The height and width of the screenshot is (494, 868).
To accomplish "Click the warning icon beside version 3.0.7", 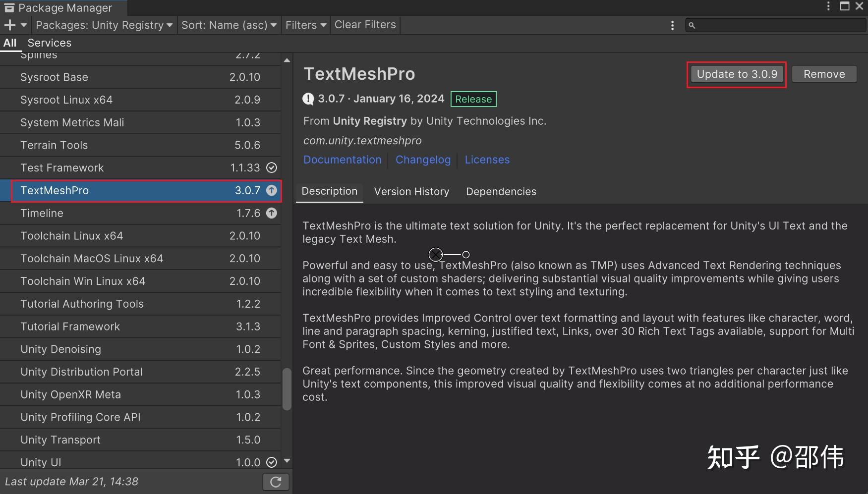I will coord(308,99).
